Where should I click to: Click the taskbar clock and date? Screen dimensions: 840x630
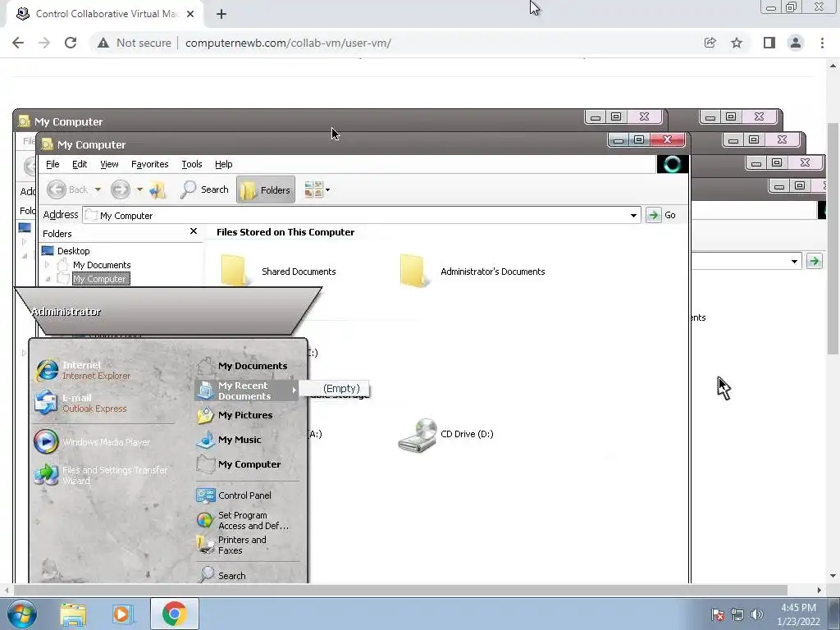798,614
